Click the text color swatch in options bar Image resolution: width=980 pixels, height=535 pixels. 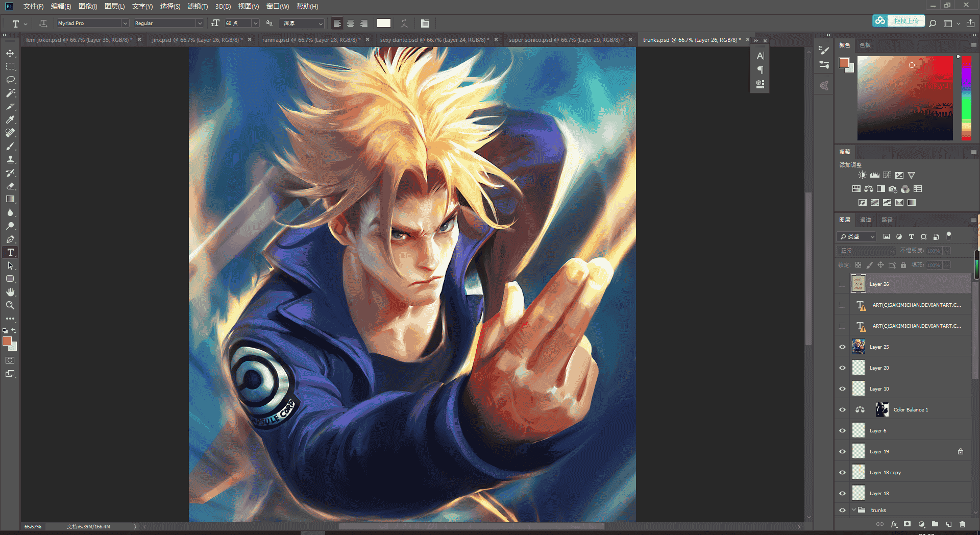384,23
